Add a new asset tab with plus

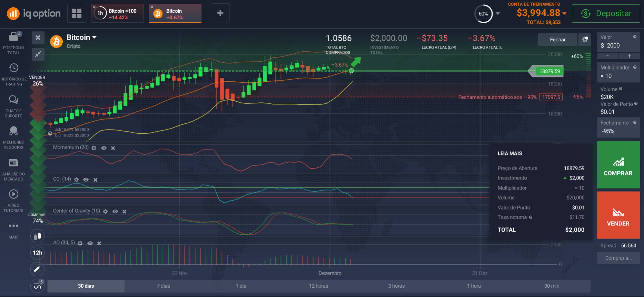click(x=220, y=13)
